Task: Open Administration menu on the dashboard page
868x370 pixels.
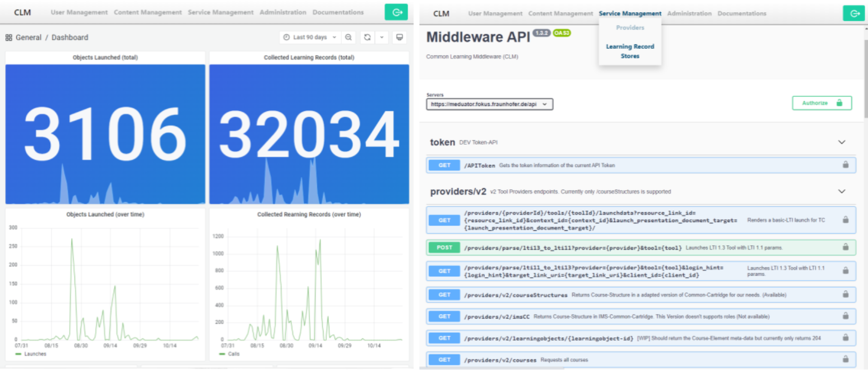Action: coord(283,12)
